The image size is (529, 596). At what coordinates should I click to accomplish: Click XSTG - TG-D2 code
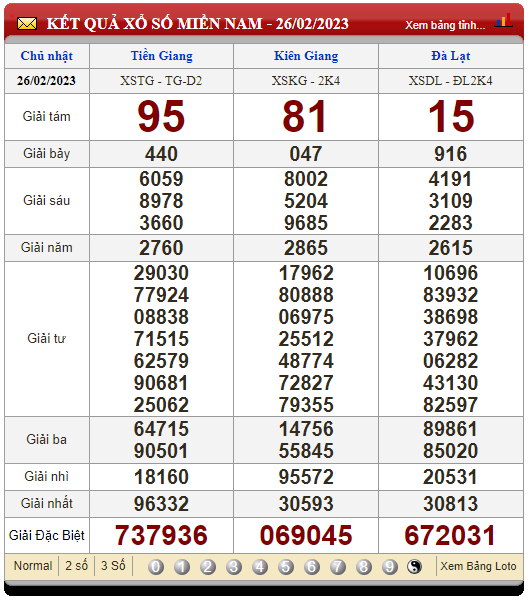click(161, 81)
